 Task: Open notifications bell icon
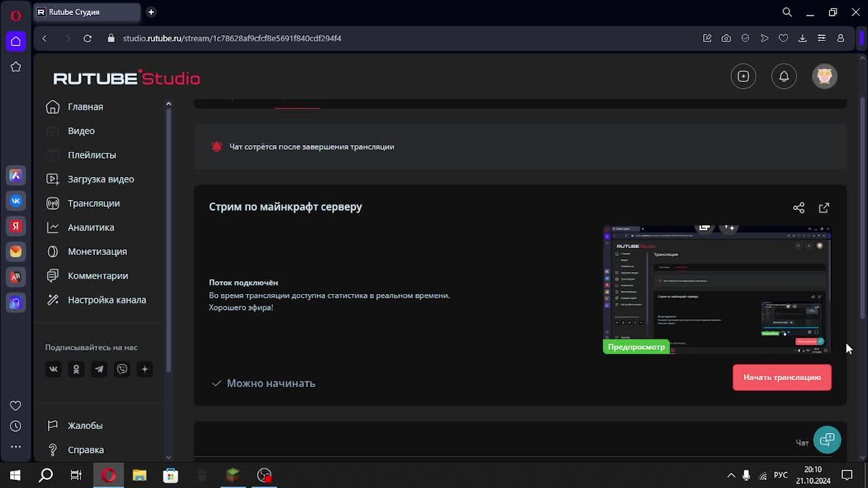(x=784, y=77)
